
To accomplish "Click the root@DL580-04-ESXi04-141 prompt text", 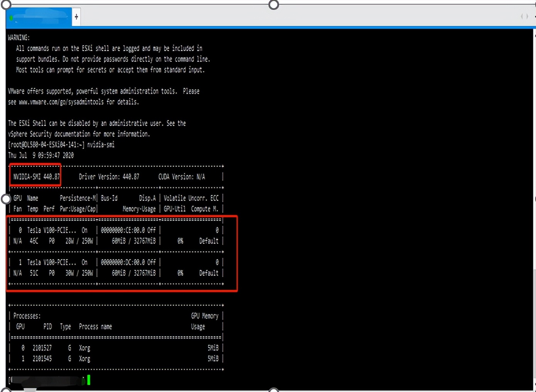I will coord(46,145).
